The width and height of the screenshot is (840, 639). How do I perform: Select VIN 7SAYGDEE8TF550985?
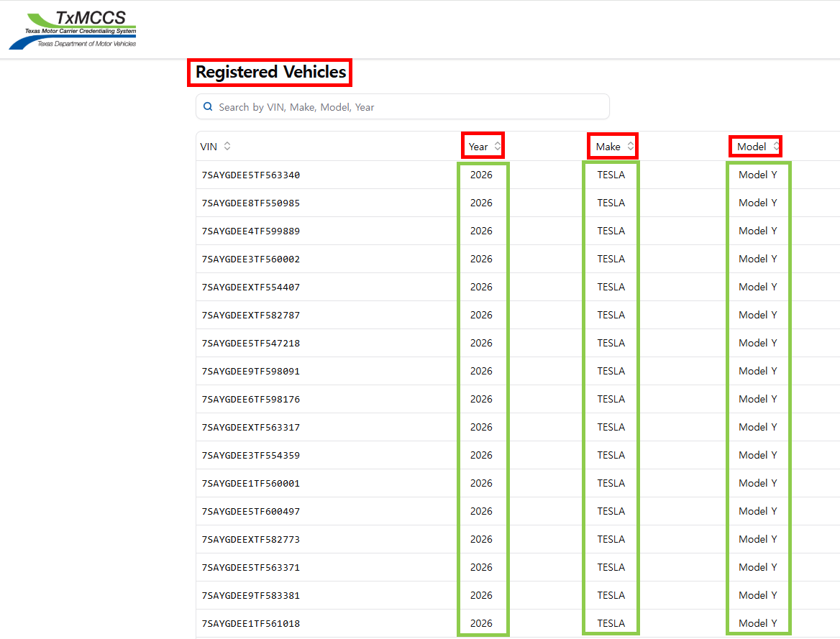point(251,203)
